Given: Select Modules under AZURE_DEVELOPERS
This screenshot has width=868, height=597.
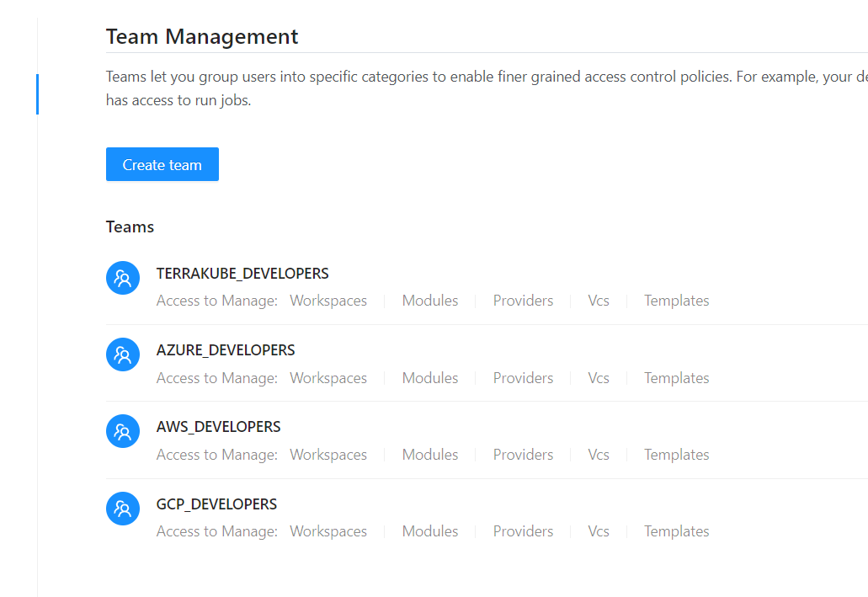Looking at the screenshot, I should [430, 378].
